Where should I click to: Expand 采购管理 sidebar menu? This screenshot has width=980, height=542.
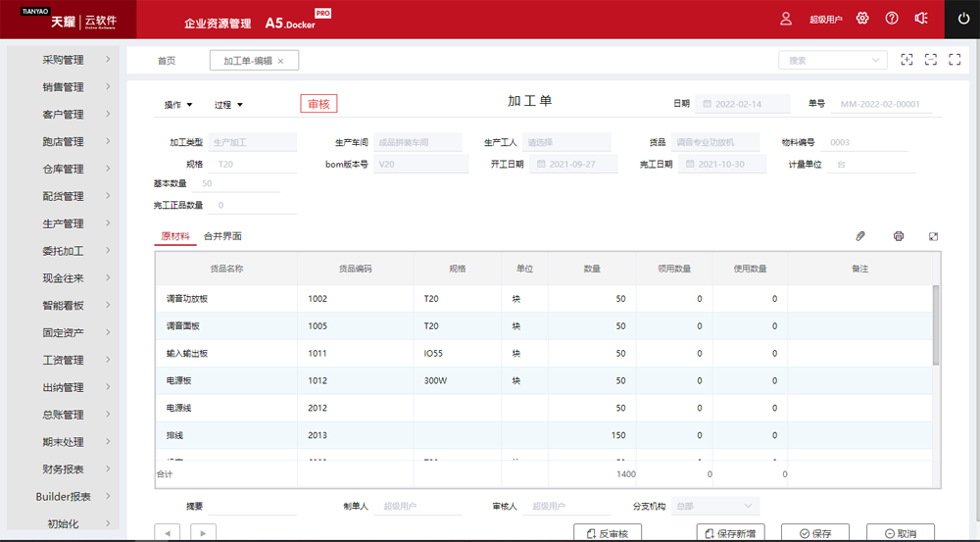63,60
